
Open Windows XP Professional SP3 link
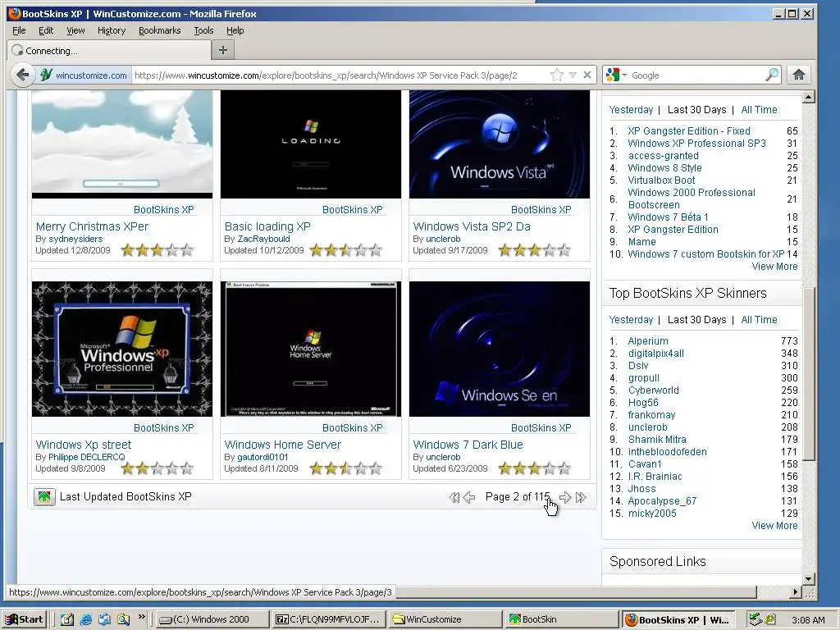tap(697, 144)
